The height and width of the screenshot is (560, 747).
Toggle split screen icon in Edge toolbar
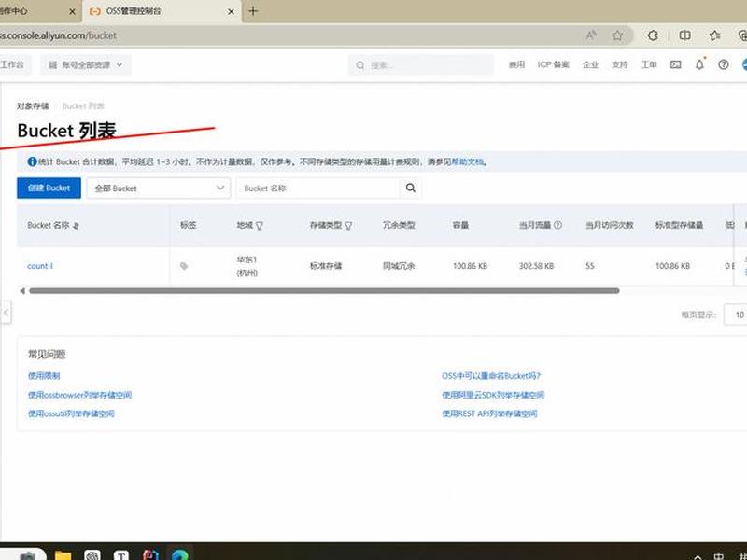(684, 35)
